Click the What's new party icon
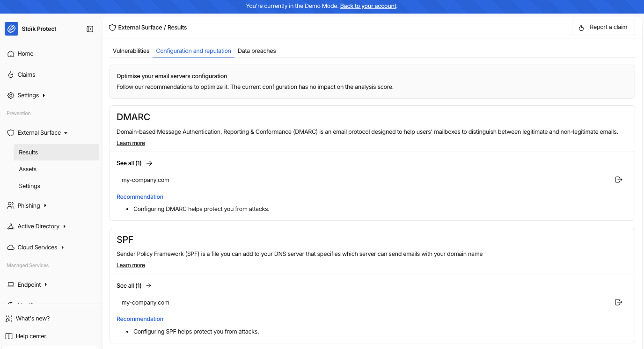The image size is (644, 349). pyautogui.click(x=9, y=319)
